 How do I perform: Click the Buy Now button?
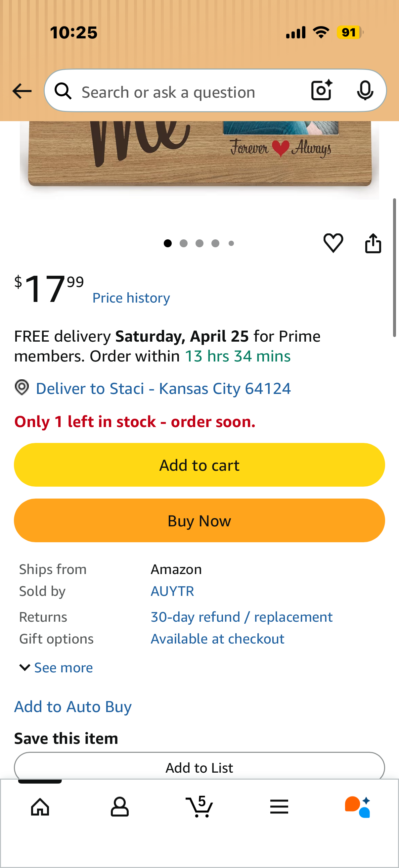click(x=199, y=521)
